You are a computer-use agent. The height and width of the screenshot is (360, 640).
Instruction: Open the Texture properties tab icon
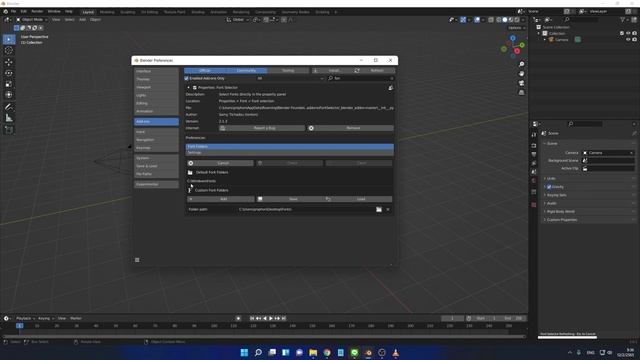click(534, 205)
